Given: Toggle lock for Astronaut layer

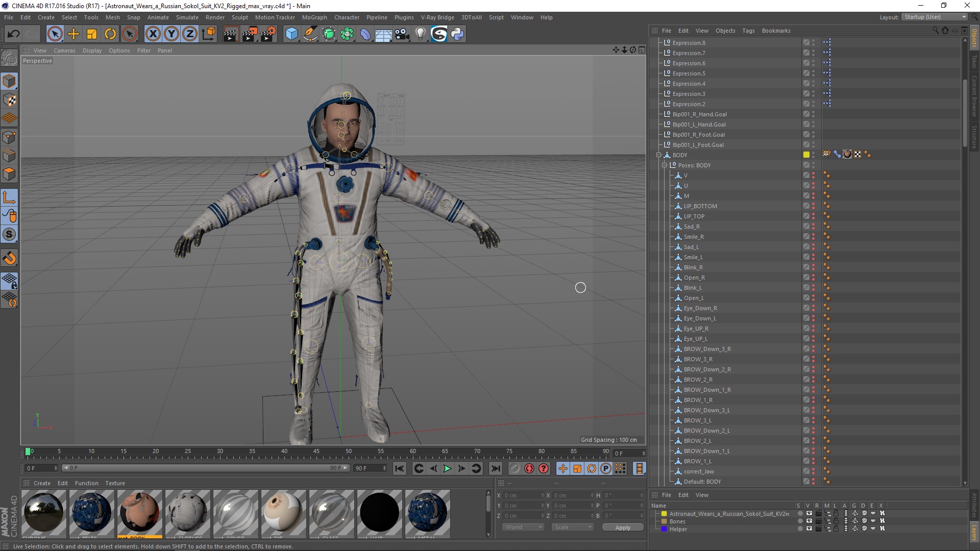Looking at the screenshot, I should click(836, 513).
